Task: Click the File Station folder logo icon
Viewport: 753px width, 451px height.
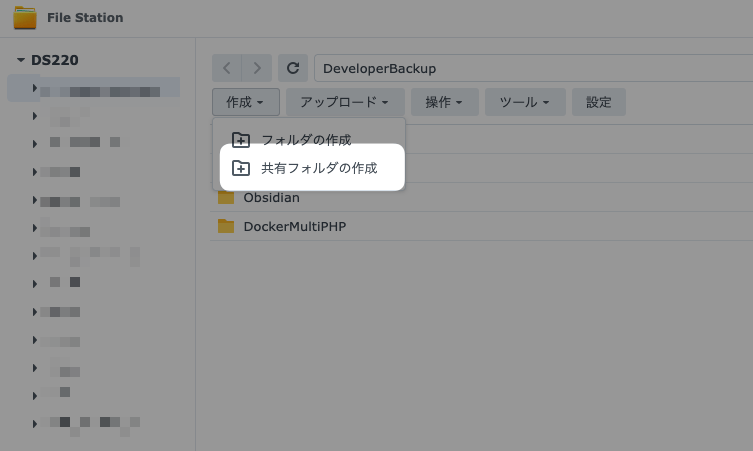Action: (x=25, y=17)
